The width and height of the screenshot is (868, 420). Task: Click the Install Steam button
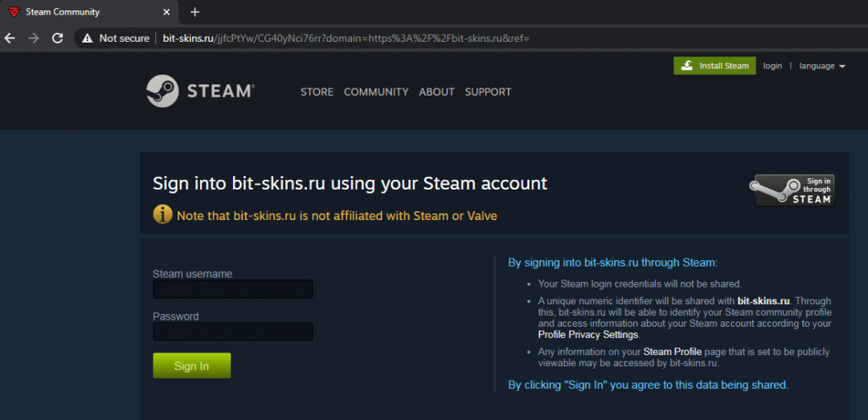(714, 66)
